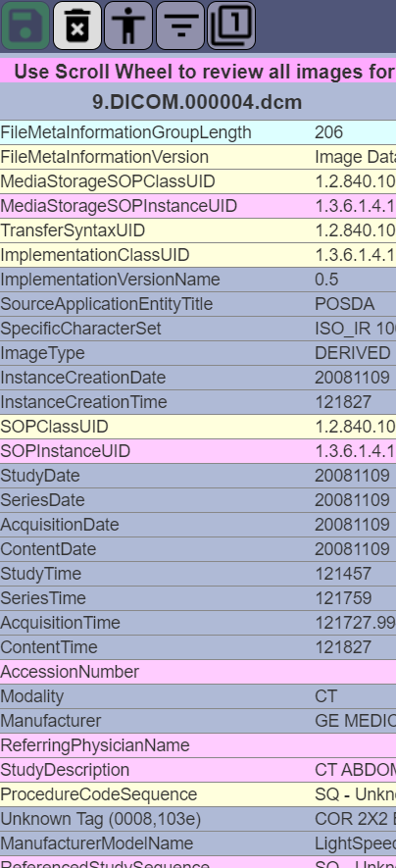Click the trash delete icon
The image size is (396, 868).
pyautogui.click(x=76, y=26)
